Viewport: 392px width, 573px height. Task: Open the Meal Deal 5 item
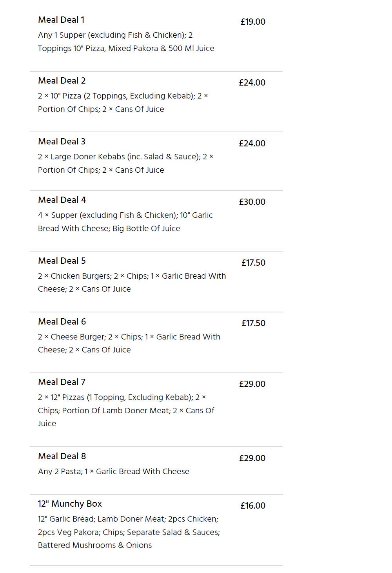point(156,282)
